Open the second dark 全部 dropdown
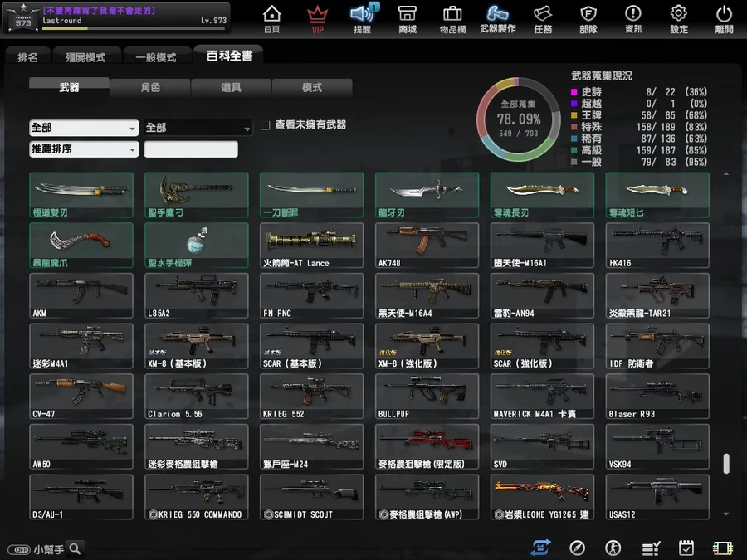 click(198, 128)
